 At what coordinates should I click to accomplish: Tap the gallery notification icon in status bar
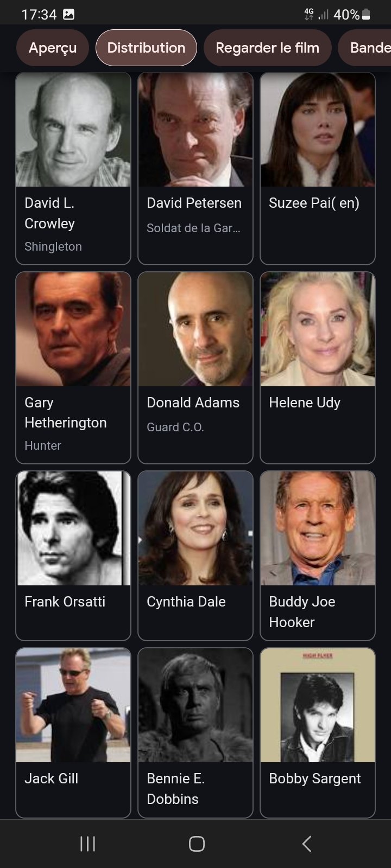click(x=68, y=15)
